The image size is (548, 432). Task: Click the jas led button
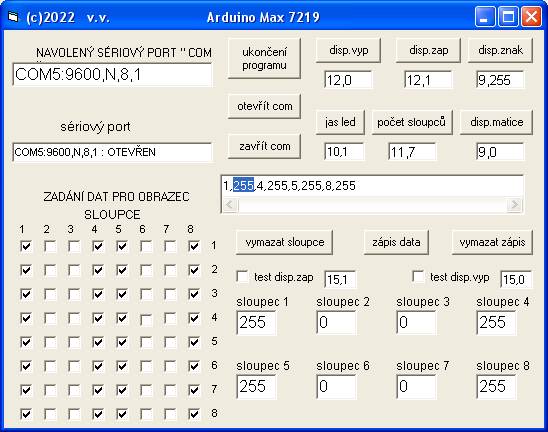(340, 122)
